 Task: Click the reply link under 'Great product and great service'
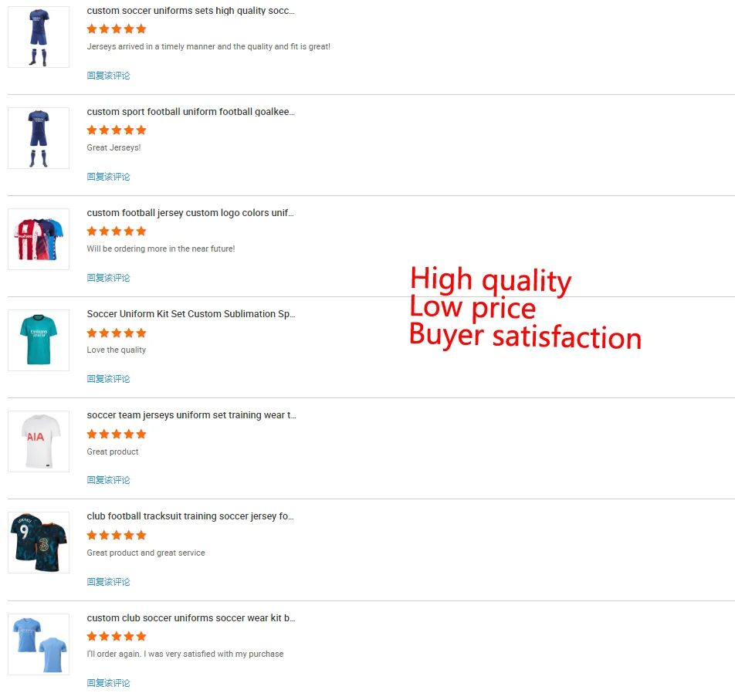coord(108,582)
